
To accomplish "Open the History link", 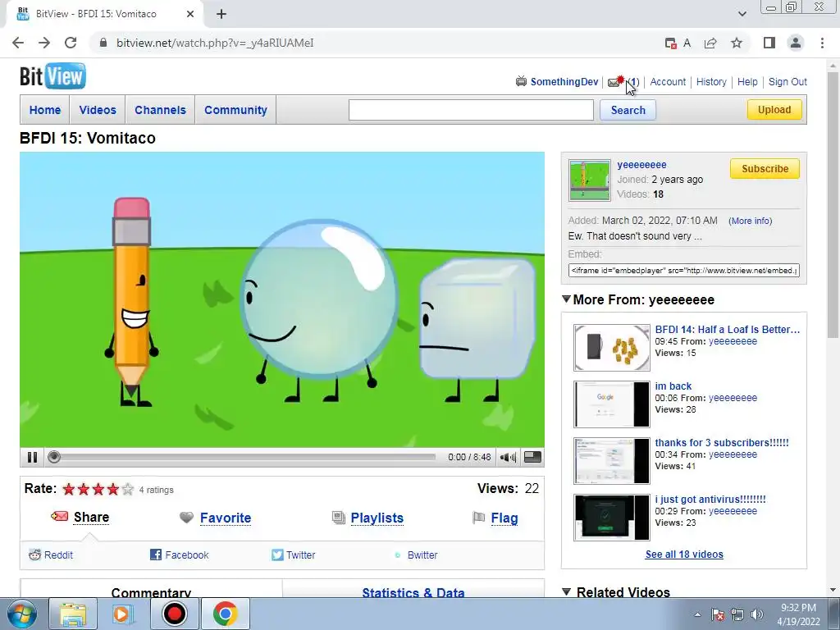I will coord(711,82).
